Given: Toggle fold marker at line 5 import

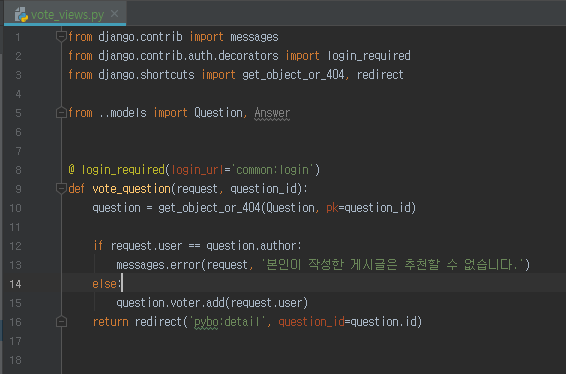Looking at the screenshot, I should (x=61, y=113).
